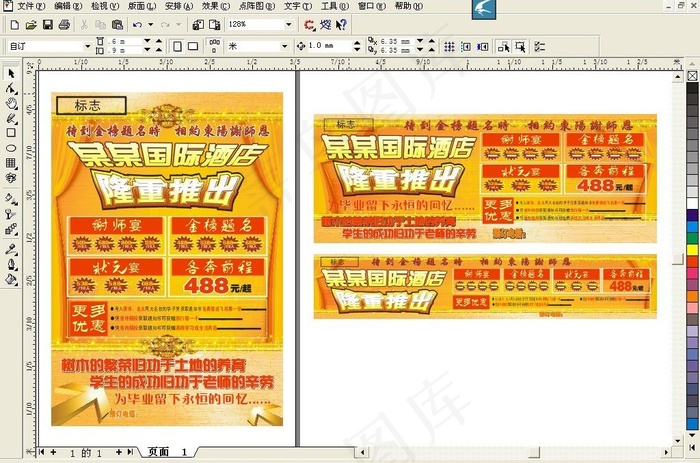This screenshot has width=700, height=463.
Task: Select the Text tool
Action: tap(11, 178)
